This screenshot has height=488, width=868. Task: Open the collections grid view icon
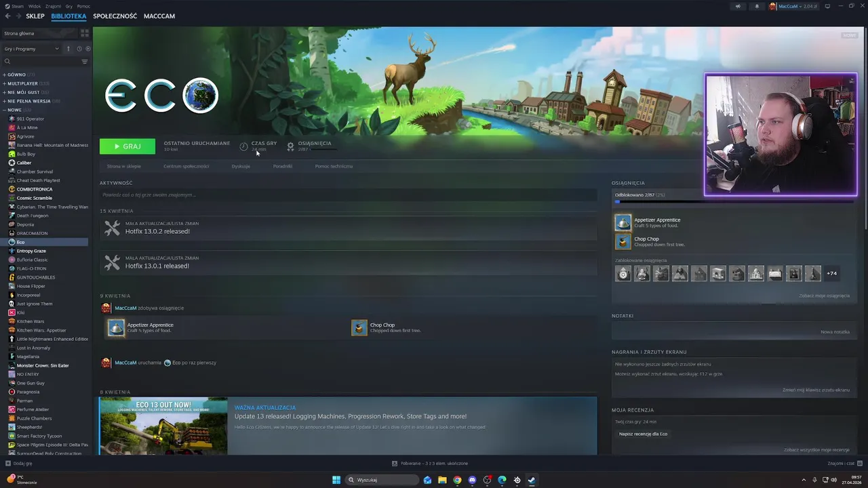point(85,33)
